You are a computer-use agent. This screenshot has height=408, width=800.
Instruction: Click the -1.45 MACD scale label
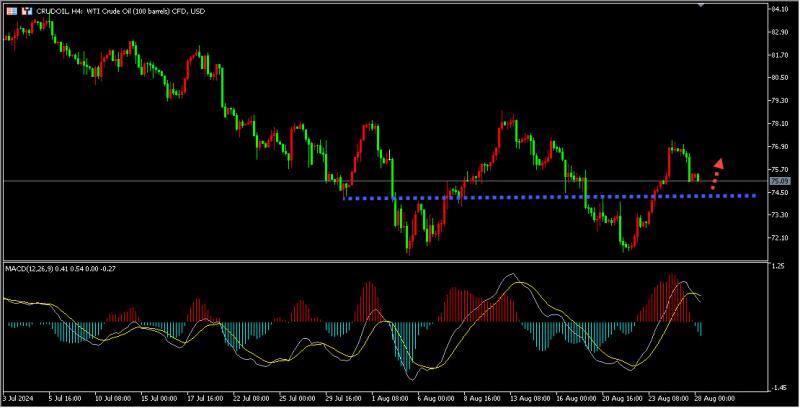(x=778, y=388)
